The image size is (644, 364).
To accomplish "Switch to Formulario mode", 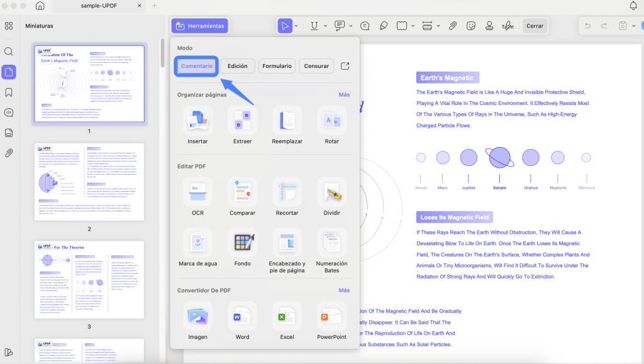I will click(x=277, y=66).
